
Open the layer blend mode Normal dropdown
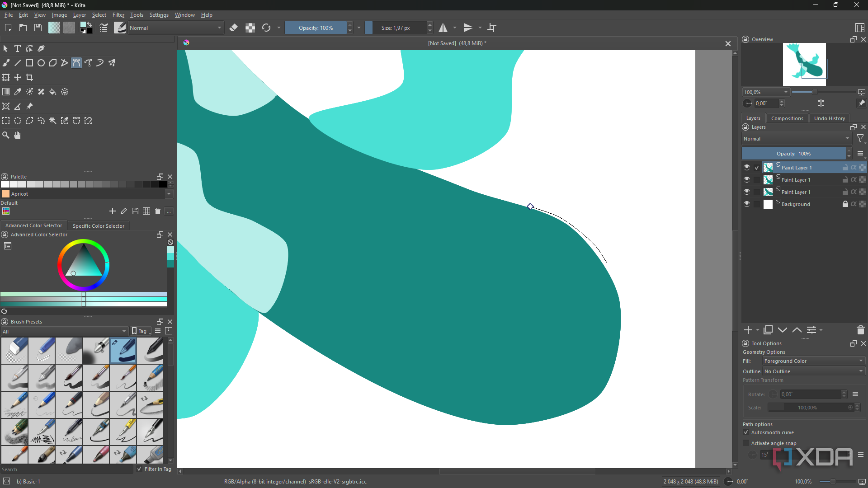[x=797, y=139]
